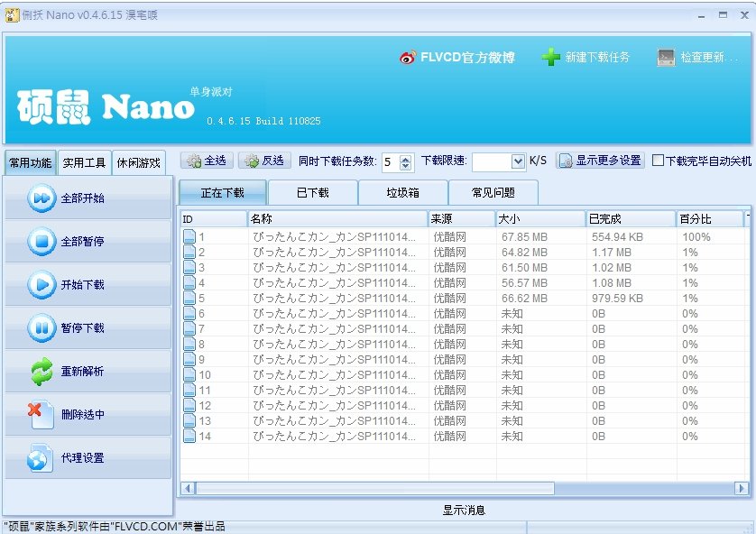Image resolution: width=756 pixels, height=534 pixels.
Task: Click the gear icon on 全选
Action: 194,161
